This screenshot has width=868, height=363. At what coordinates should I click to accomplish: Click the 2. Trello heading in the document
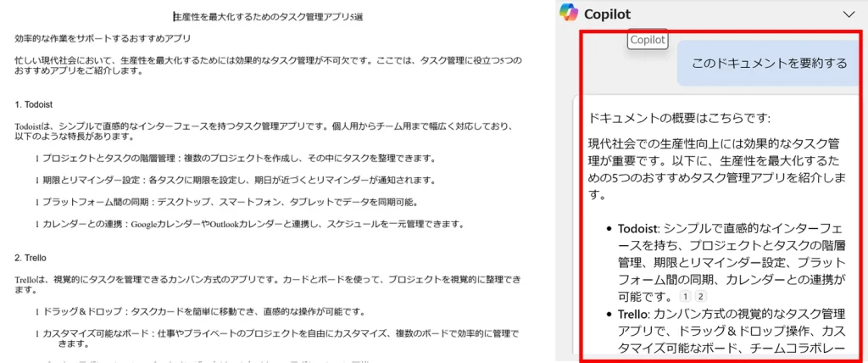31,258
